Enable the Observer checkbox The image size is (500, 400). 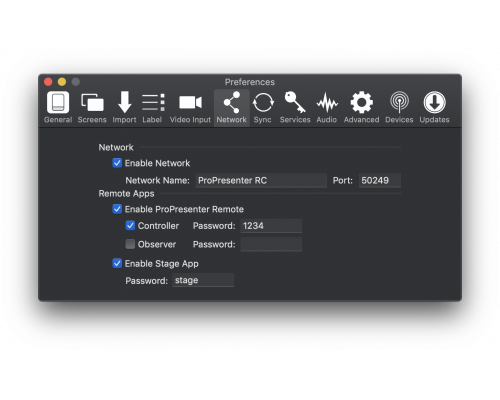coord(130,244)
